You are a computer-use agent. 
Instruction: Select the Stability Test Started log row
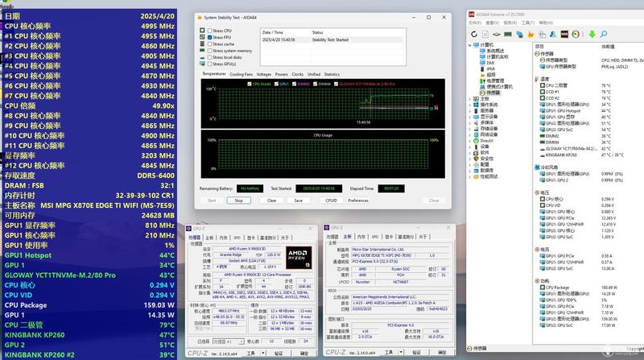[332, 39]
